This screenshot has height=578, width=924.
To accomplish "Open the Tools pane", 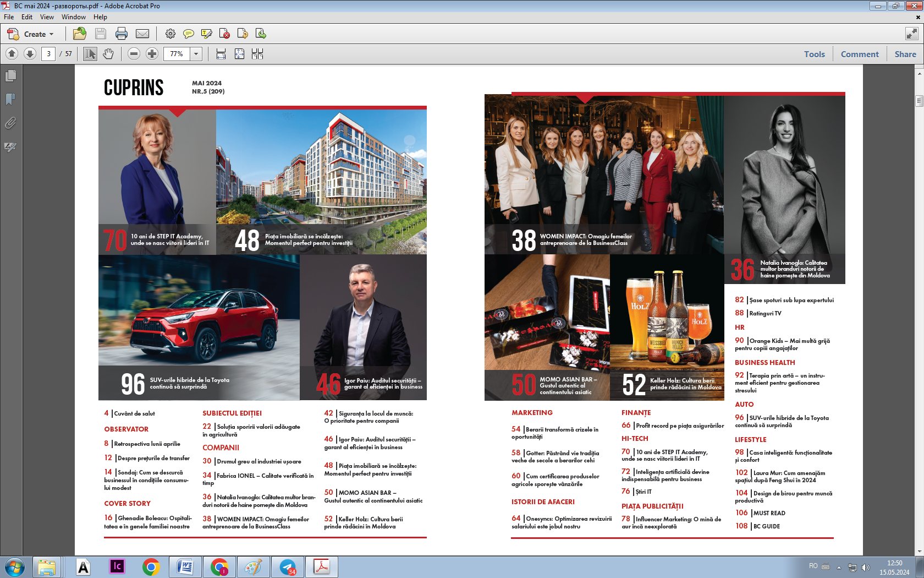I will [814, 54].
